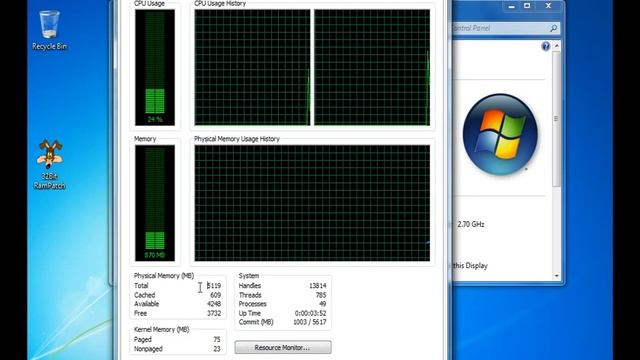The image size is (640, 360).
Task: Click the System group label in Task Manager
Action: pyautogui.click(x=249, y=276)
